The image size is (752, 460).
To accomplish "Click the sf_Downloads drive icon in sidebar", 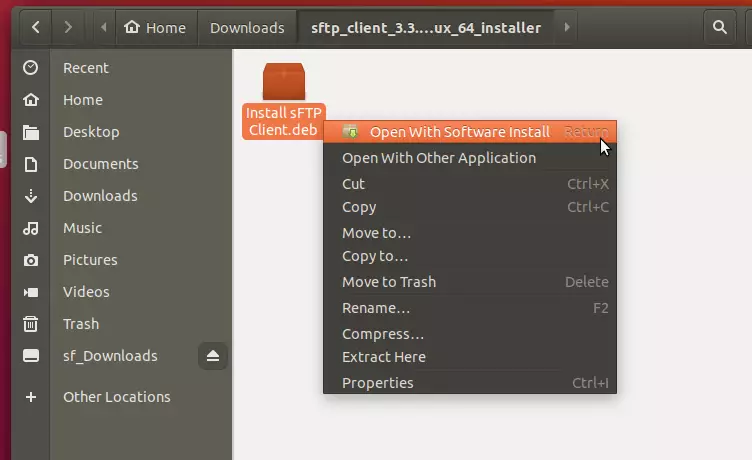I will click(x=31, y=356).
